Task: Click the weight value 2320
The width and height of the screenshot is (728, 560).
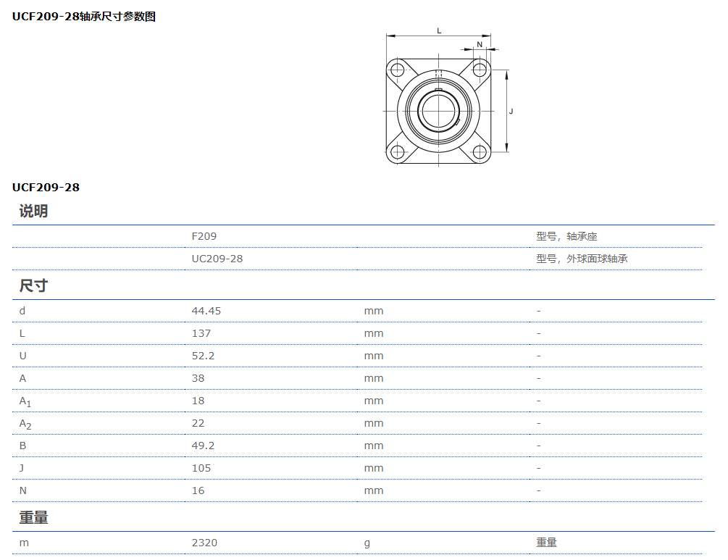Action: [x=203, y=542]
